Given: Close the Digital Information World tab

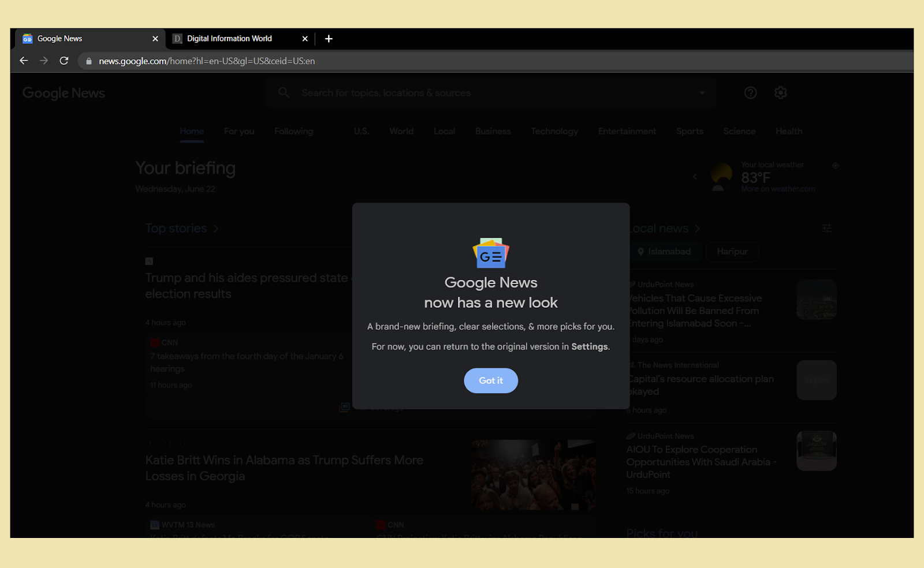Looking at the screenshot, I should pos(305,39).
